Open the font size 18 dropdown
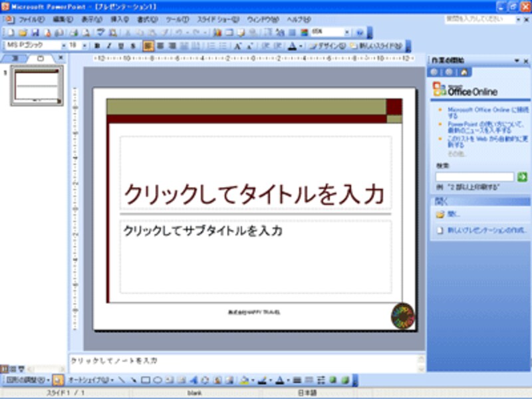Viewport: 532px width, 399px height. (x=84, y=45)
